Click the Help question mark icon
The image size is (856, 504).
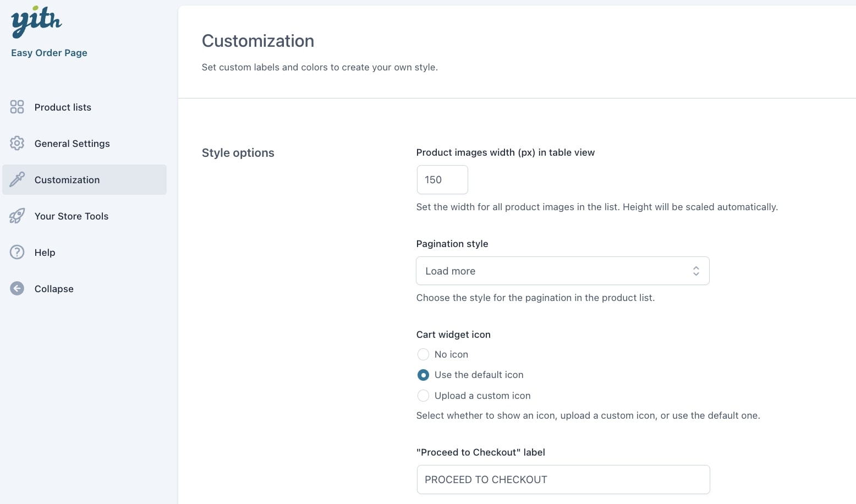point(17,252)
